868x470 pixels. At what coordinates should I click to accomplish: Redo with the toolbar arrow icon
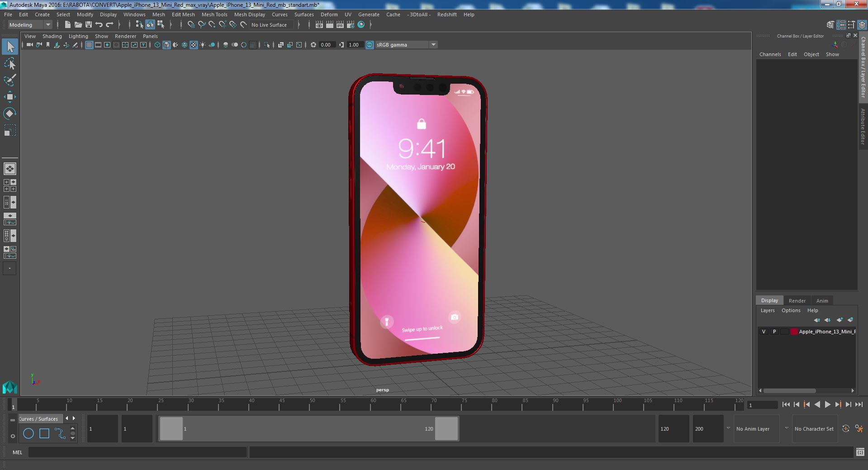tap(109, 25)
